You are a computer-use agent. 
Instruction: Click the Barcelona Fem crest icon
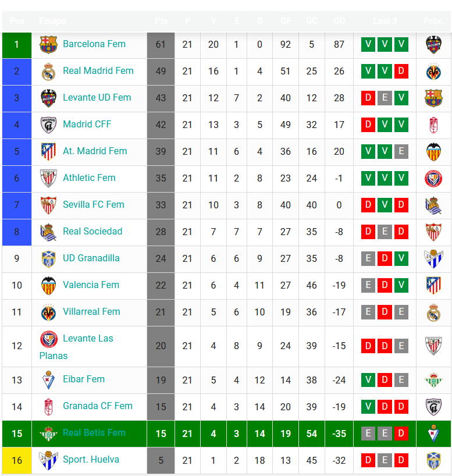48,45
